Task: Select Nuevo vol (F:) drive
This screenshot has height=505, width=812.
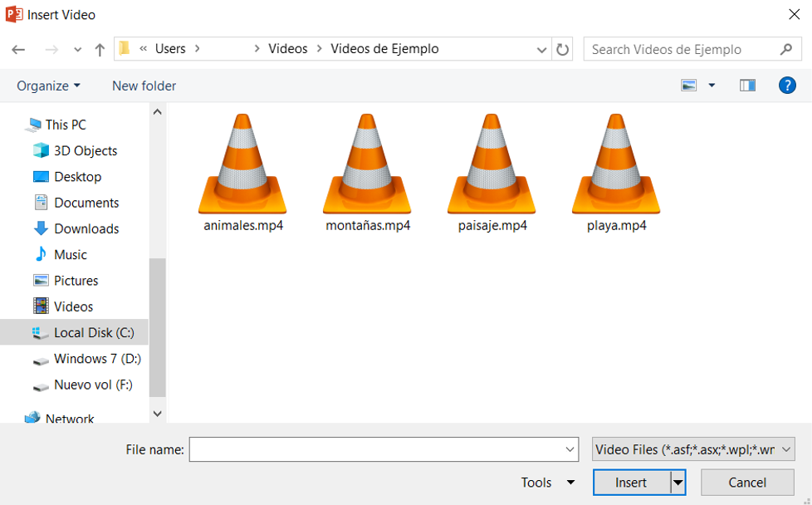Action: click(93, 385)
